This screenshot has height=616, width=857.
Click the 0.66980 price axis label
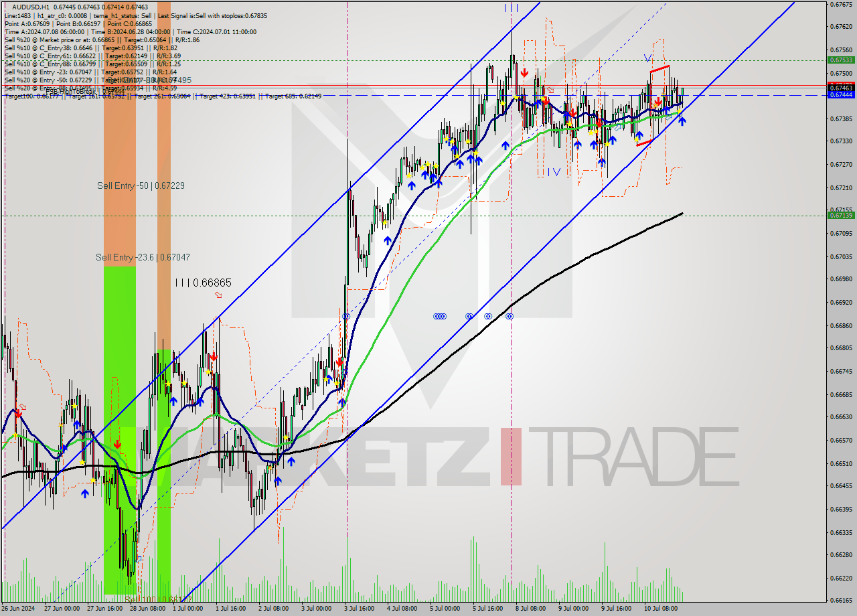(x=841, y=279)
